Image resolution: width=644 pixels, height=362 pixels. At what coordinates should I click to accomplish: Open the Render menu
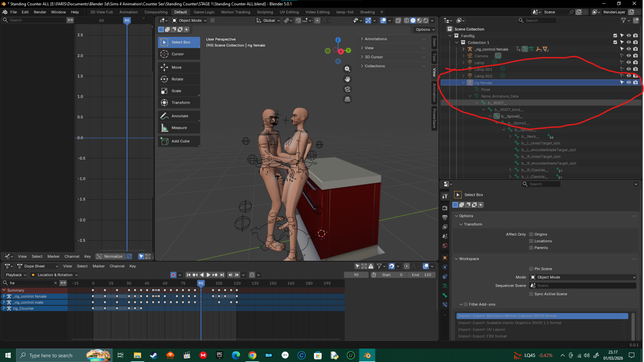coord(40,12)
